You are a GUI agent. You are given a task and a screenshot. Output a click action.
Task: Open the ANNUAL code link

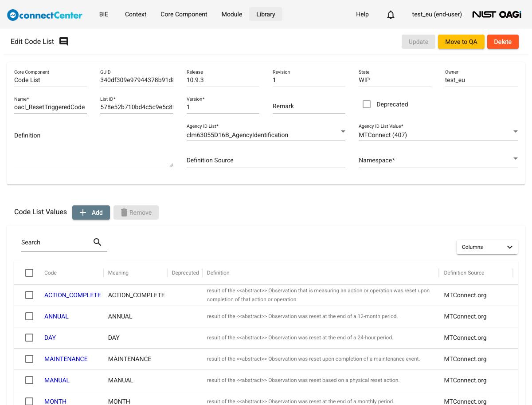(56, 316)
